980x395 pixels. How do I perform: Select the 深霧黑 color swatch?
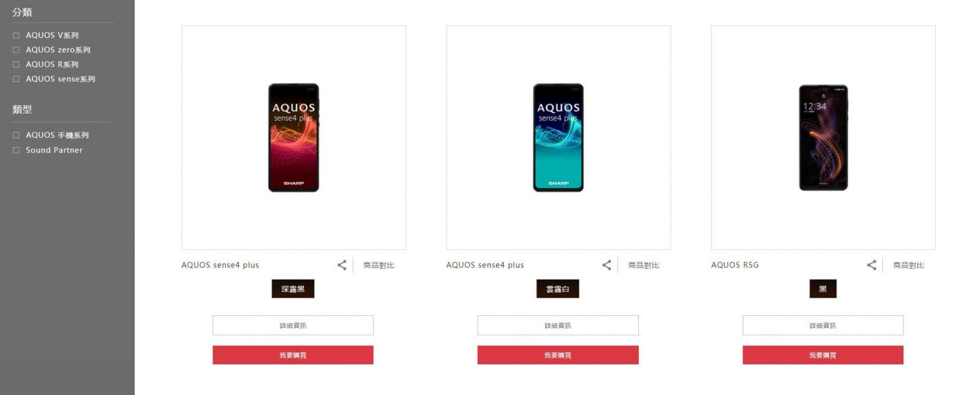tap(293, 289)
